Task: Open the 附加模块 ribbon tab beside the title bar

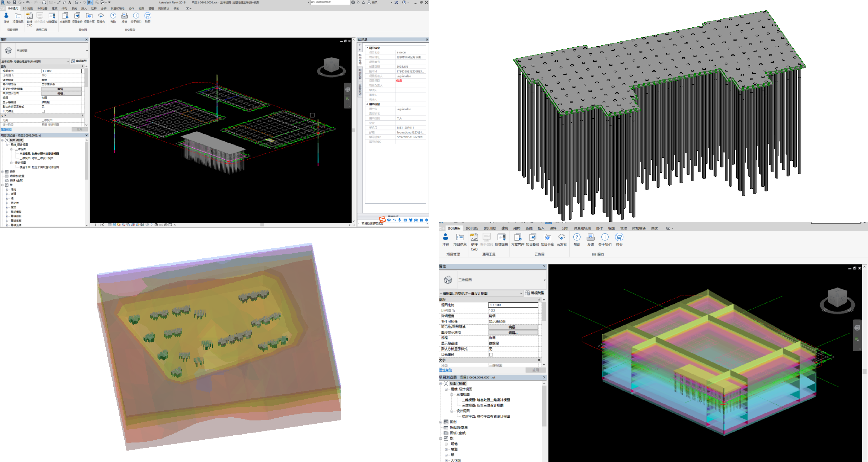Action: (163, 8)
